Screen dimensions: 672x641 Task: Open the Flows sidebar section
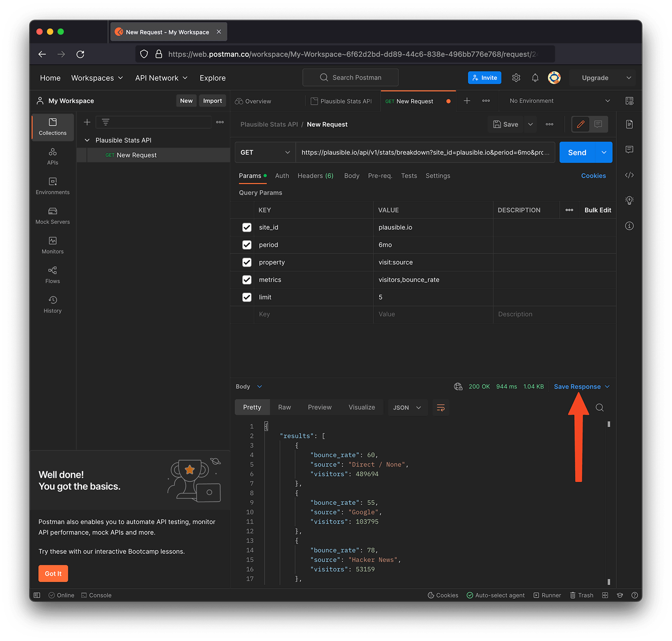click(52, 274)
